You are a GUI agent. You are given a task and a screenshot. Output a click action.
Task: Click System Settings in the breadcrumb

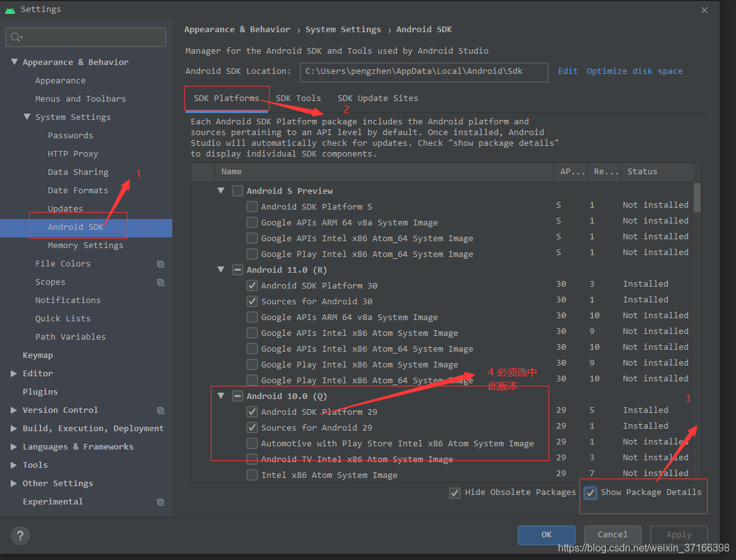point(343,30)
